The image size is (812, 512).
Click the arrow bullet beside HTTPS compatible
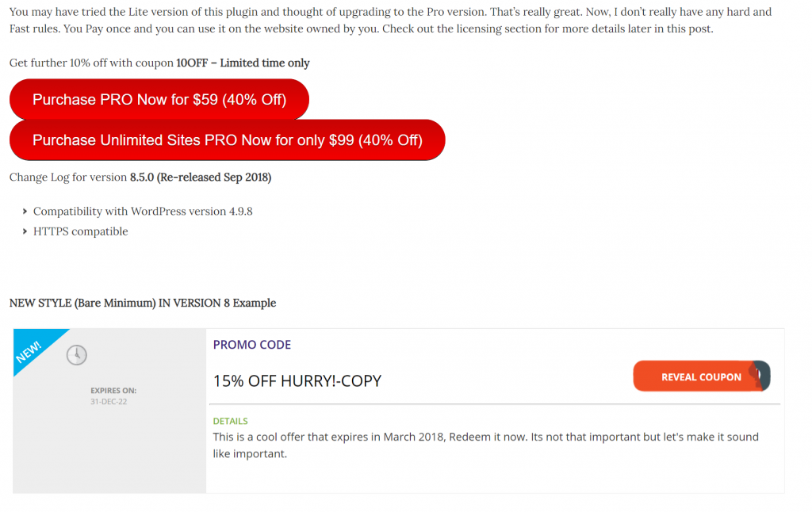[x=25, y=231]
